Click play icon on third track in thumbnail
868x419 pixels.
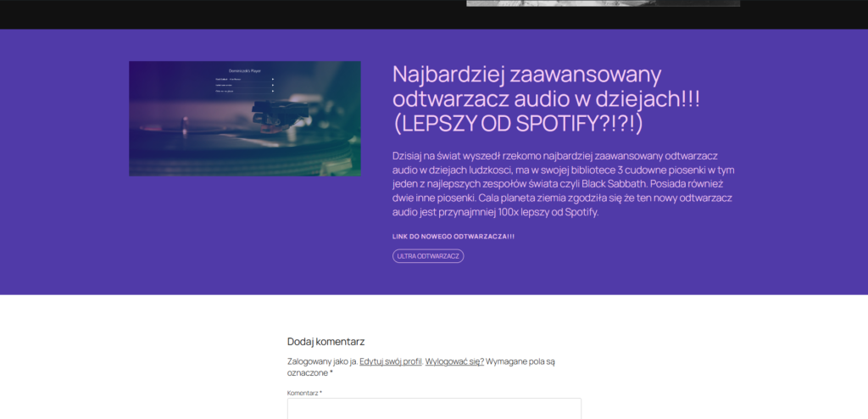pos(272,90)
